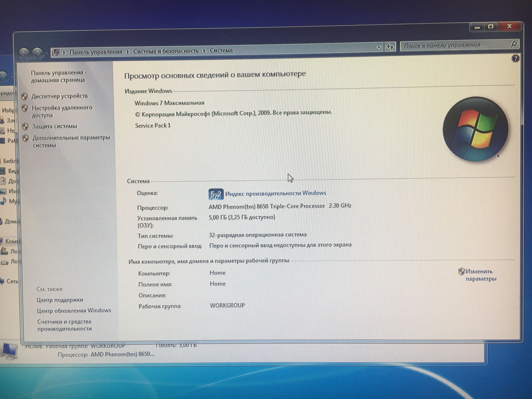
Task: Select Service Pack 1 text
Action: pos(153,125)
